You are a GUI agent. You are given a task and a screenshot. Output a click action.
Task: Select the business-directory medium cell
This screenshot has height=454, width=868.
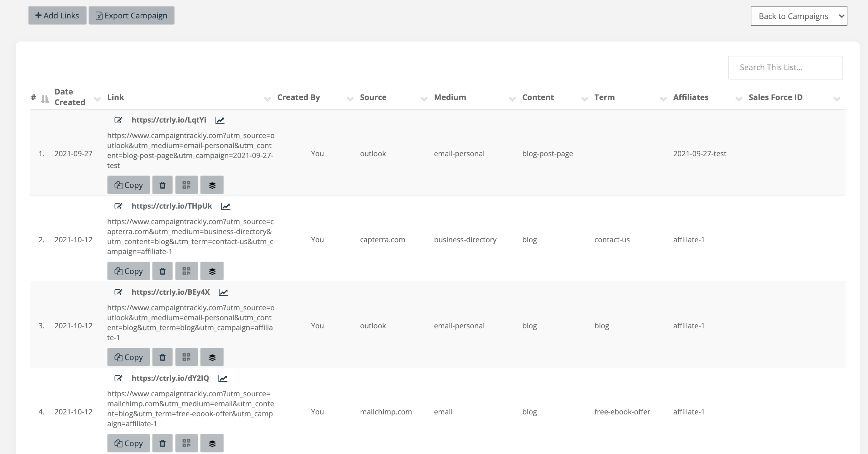465,240
